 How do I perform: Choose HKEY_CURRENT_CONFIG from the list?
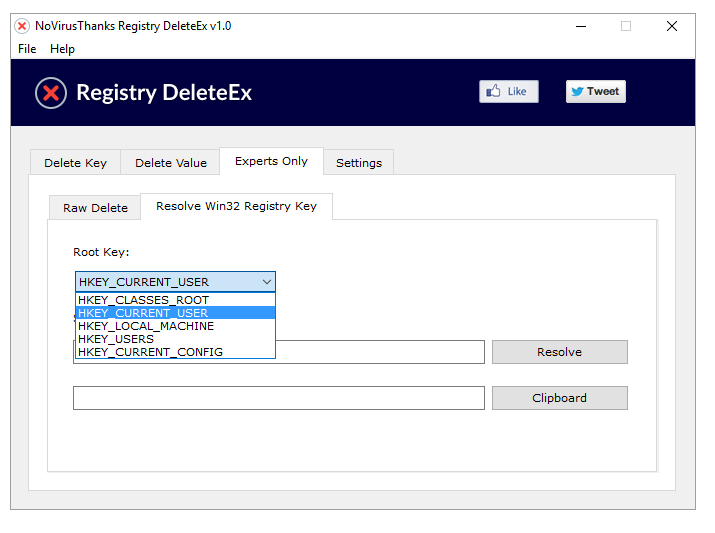pyautogui.click(x=176, y=352)
